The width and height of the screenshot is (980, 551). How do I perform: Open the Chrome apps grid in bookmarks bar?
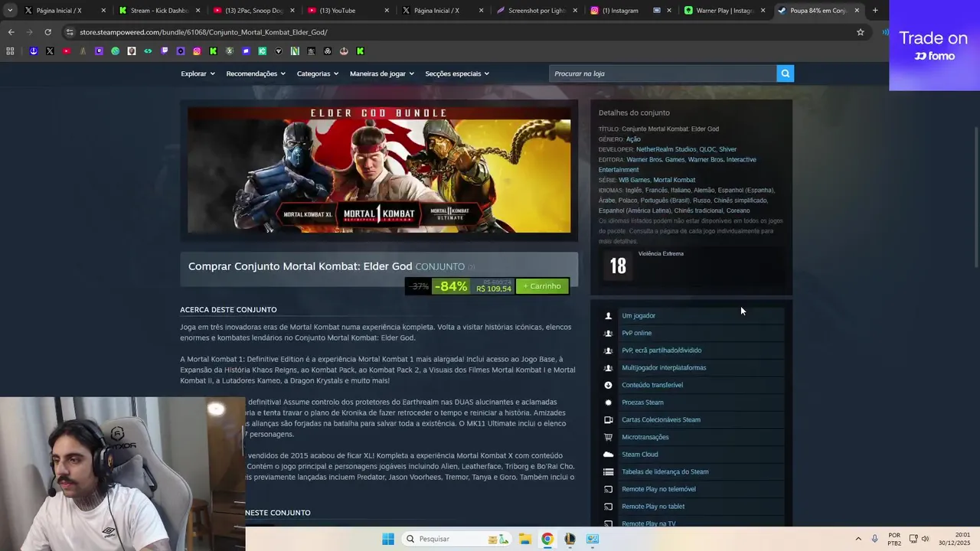click(10, 51)
